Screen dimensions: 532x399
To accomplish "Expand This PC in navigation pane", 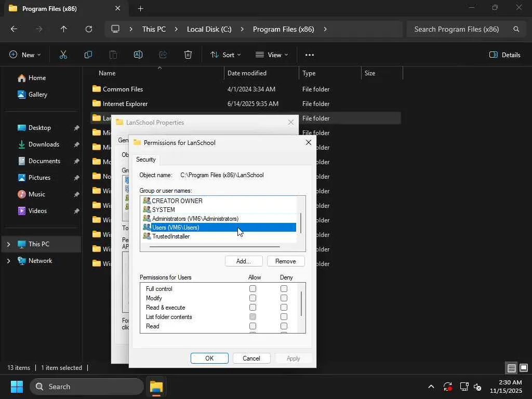I will pyautogui.click(x=8, y=244).
